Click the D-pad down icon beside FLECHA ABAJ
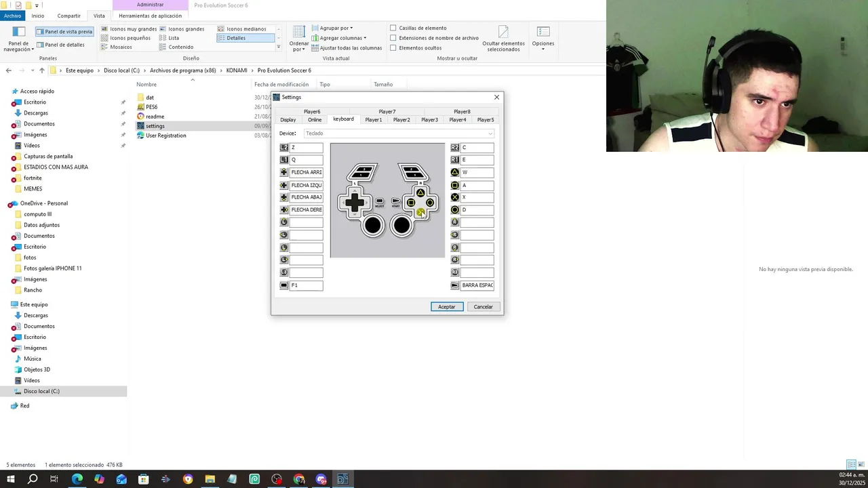The image size is (868, 488). pyautogui.click(x=284, y=197)
